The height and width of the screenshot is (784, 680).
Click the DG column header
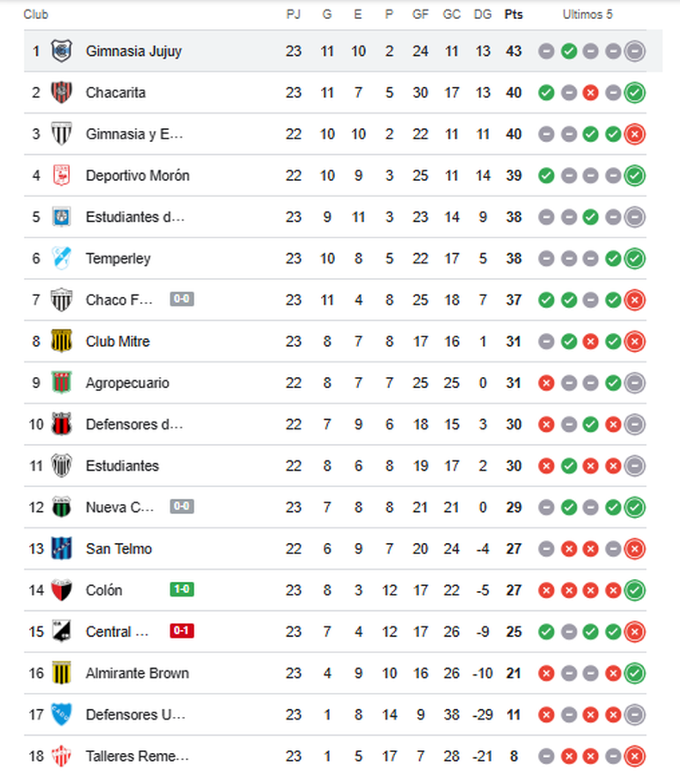[x=483, y=15]
